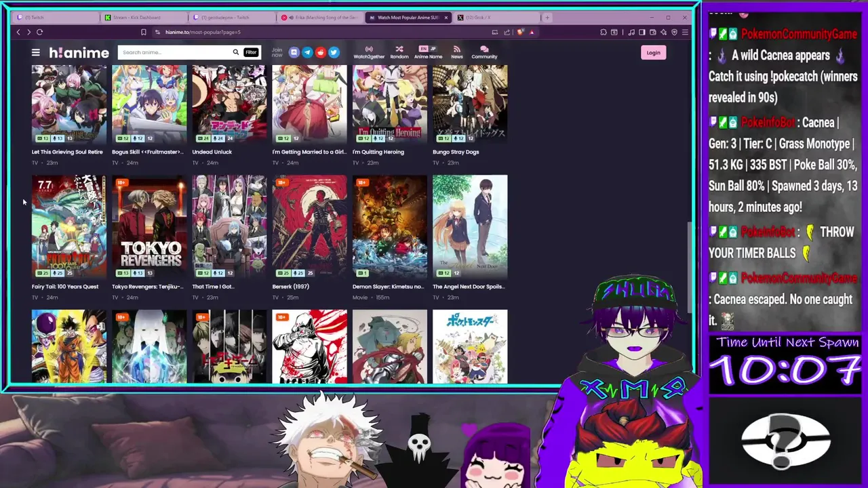The height and width of the screenshot is (488, 868).
Task: Click the share page icon
Action: pos(507,32)
